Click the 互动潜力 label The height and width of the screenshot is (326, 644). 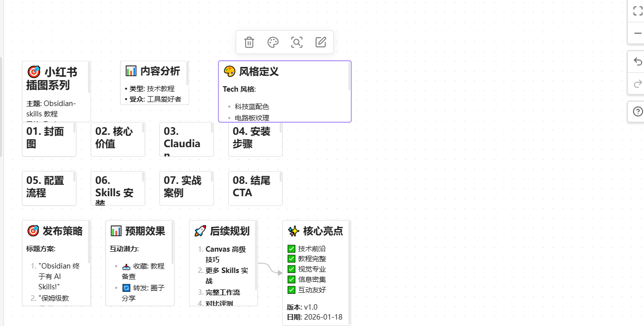124,249
